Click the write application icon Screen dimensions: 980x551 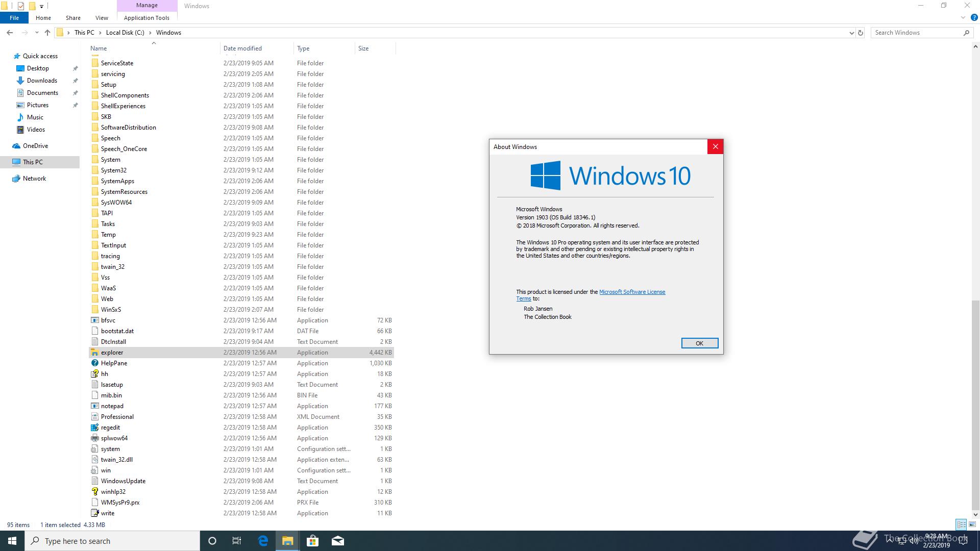coord(94,513)
